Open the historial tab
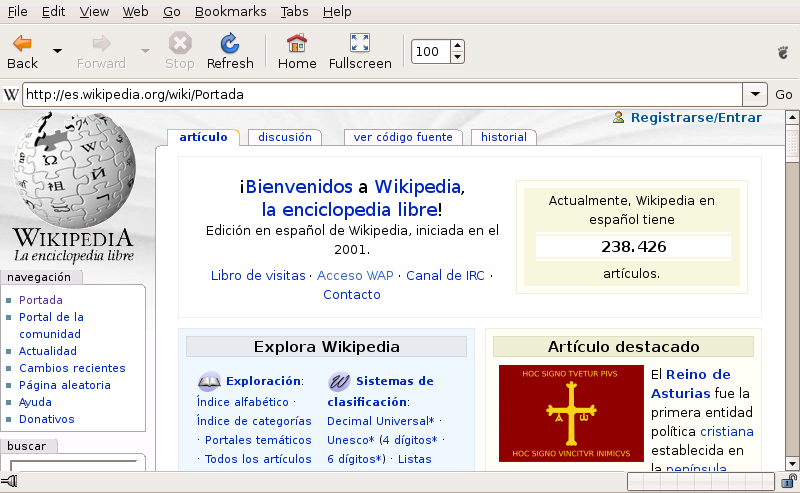The height and width of the screenshot is (493, 800). 504,137
